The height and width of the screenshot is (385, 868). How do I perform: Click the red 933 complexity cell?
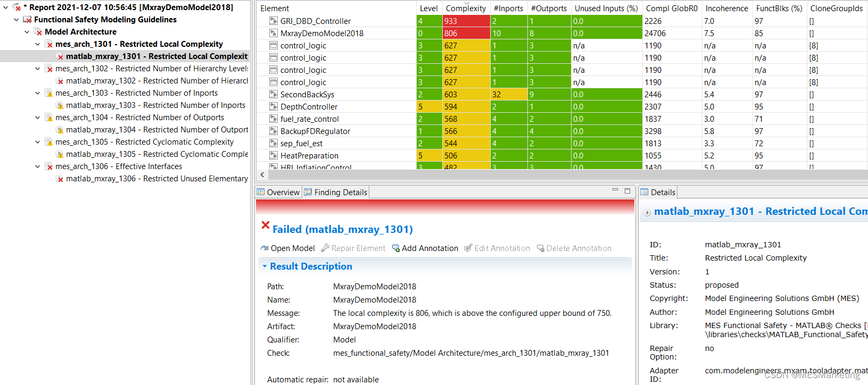tap(466, 21)
